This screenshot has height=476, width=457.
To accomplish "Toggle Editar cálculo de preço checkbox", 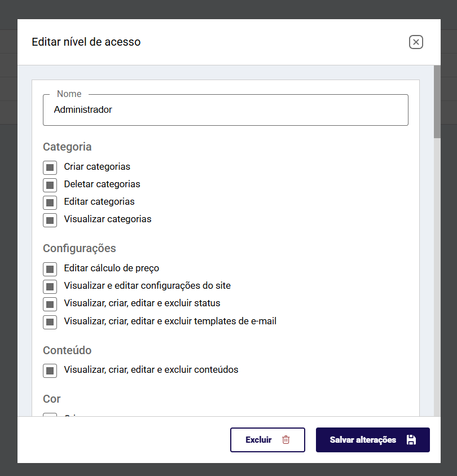I will point(50,269).
